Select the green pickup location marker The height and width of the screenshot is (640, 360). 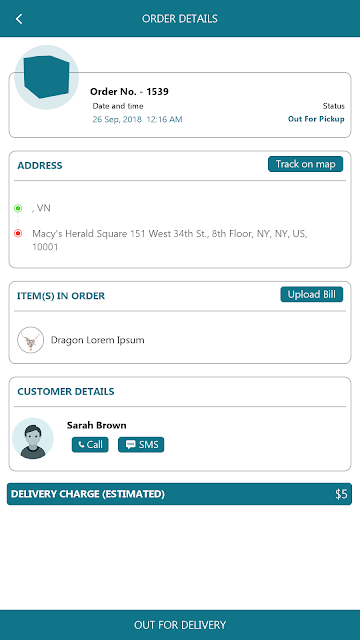[18, 208]
